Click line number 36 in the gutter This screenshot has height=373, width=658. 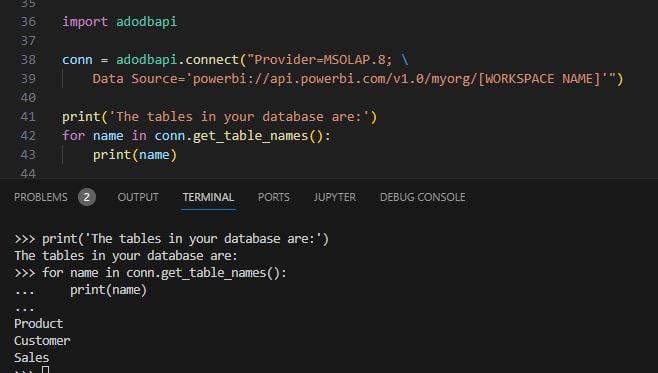pyautogui.click(x=28, y=21)
